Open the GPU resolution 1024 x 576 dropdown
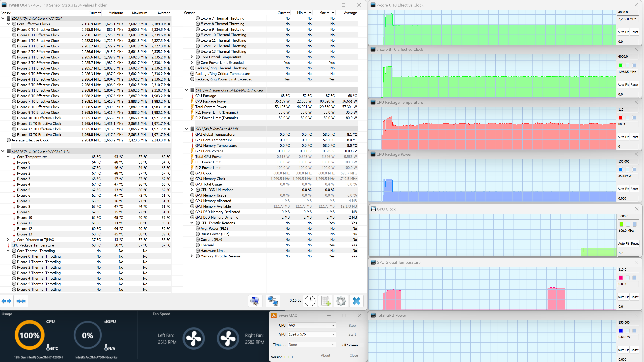The image size is (644, 362). coord(311,334)
